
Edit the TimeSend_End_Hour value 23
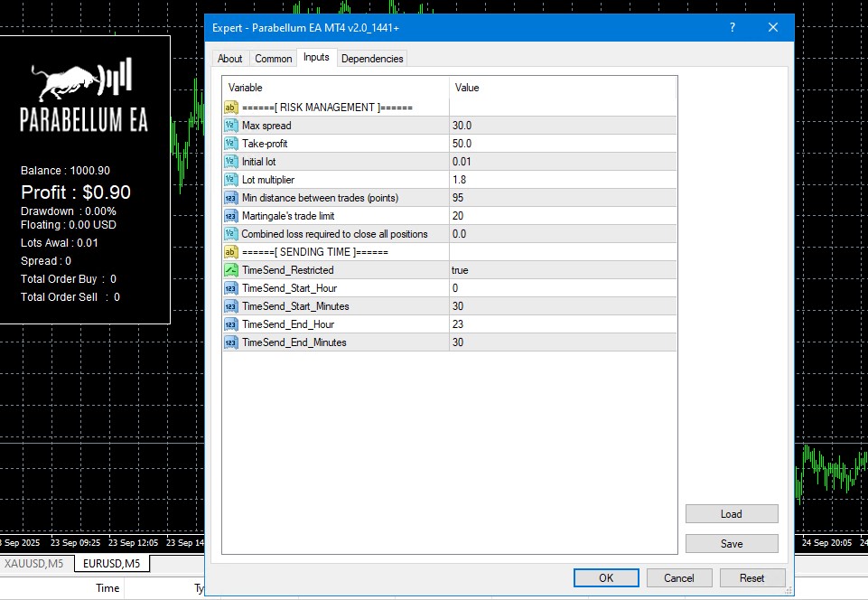click(563, 324)
